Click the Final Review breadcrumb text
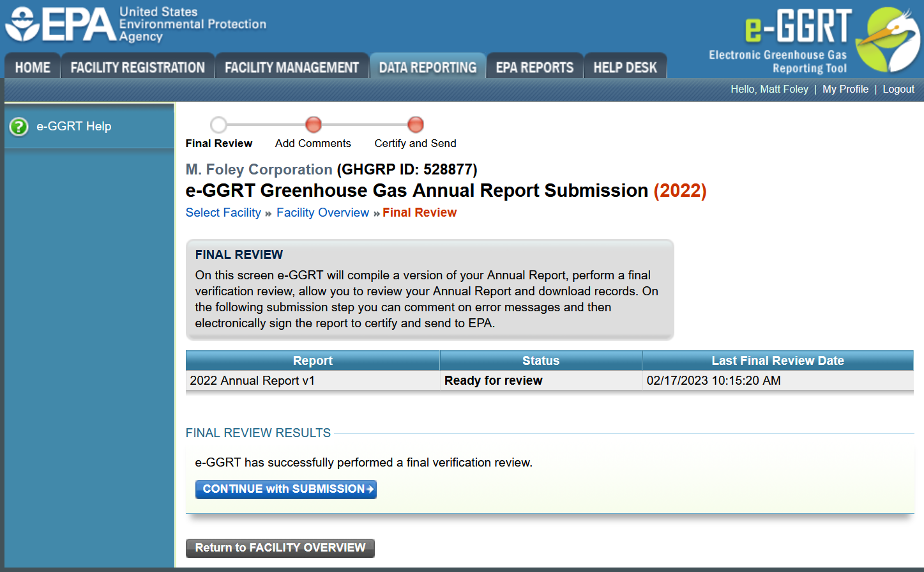This screenshot has height=572, width=924. (420, 213)
